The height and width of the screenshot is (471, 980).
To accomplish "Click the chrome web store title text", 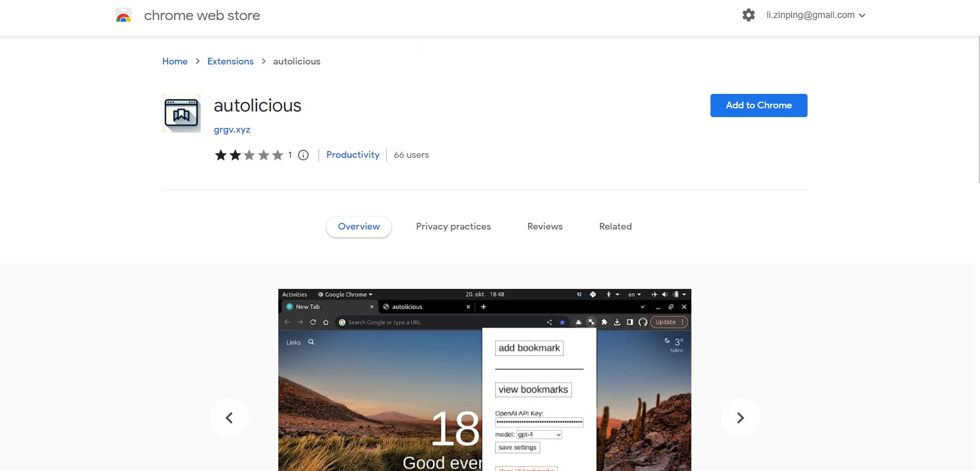I will click(202, 15).
